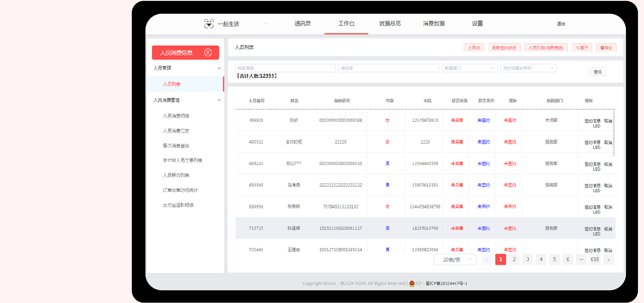Click the pagination ellipsis jump button
This screenshot has width=644, height=303.
pyautogui.click(x=581, y=259)
